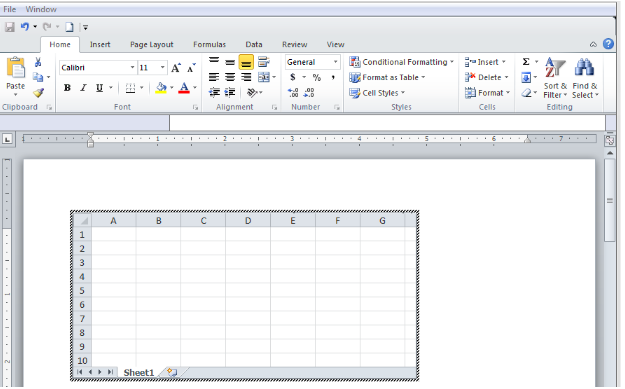Toggle Italic formatting
This screenshot has width=625, height=389.
coord(83,88)
